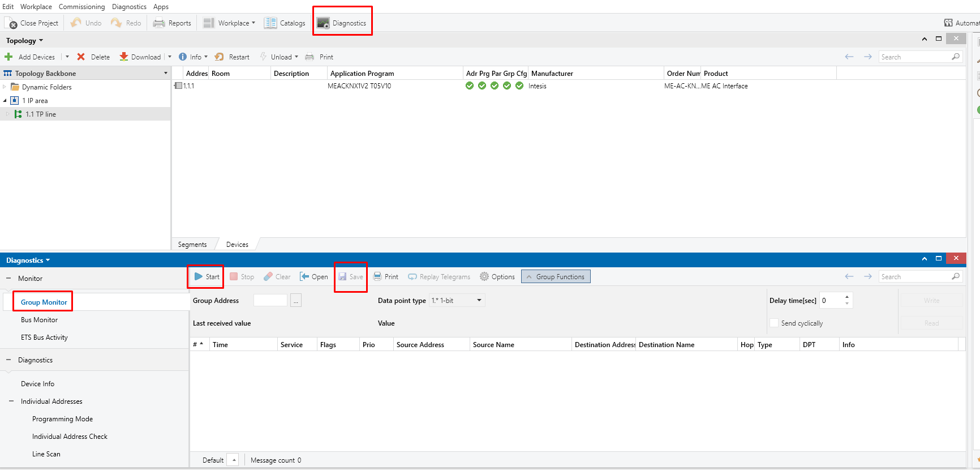Open the Workplace menu

(36, 7)
